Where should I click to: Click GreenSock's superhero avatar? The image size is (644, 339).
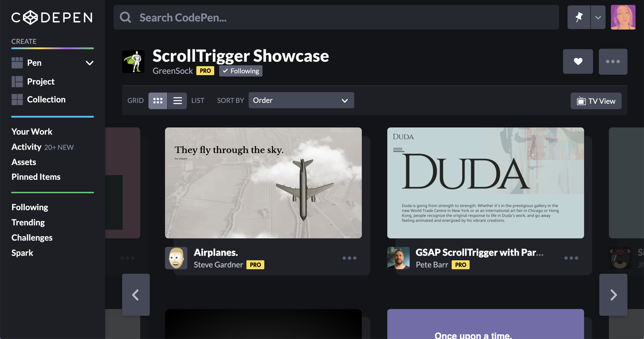click(x=133, y=62)
